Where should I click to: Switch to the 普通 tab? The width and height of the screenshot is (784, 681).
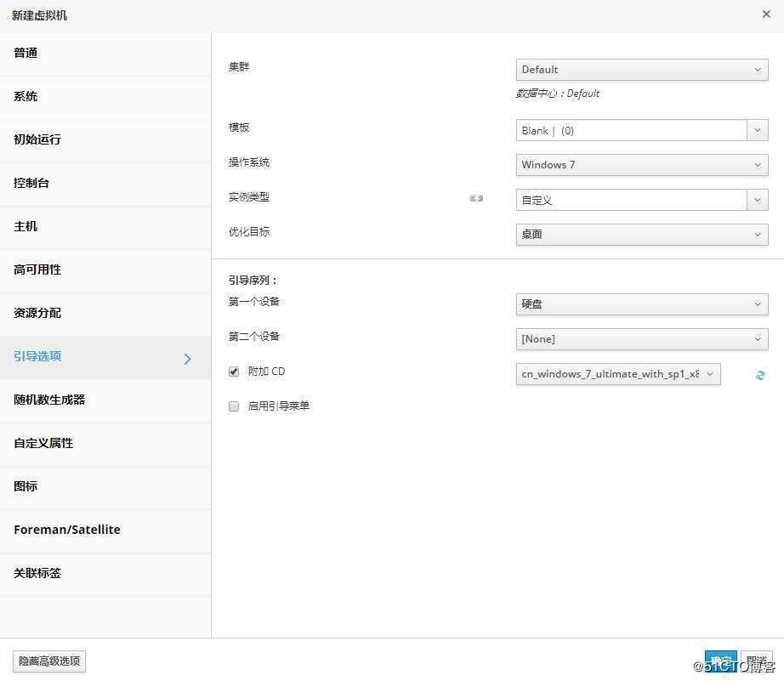[x=105, y=54]
